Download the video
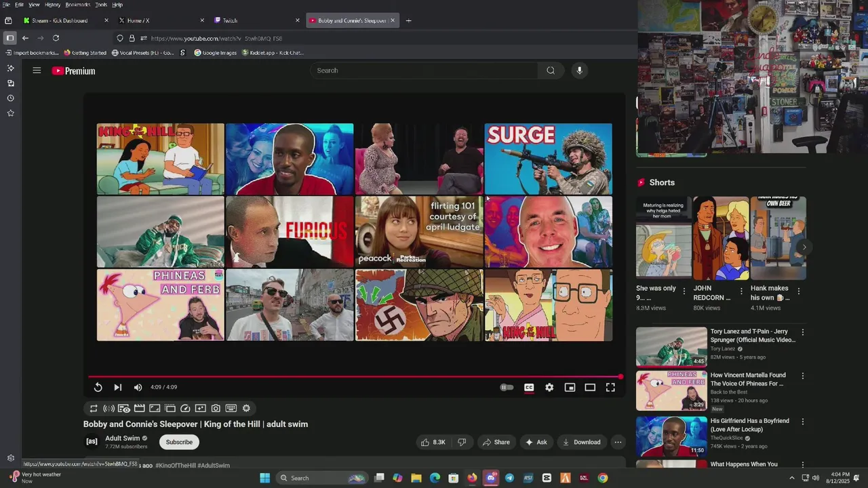 point(581,442)
